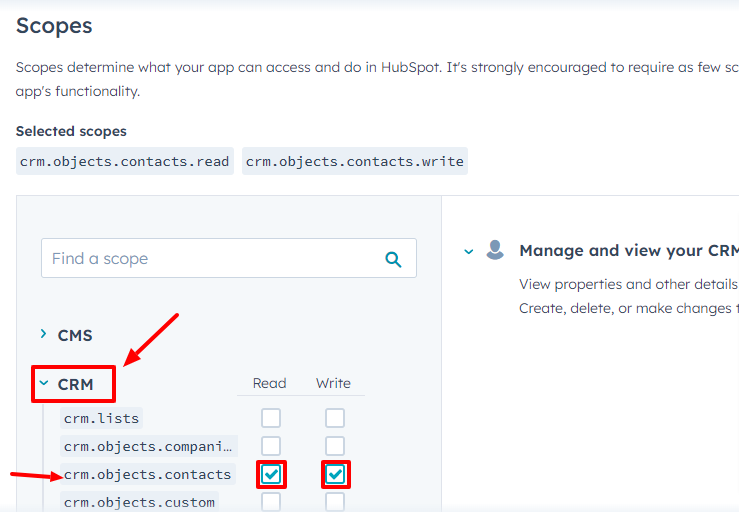Click the crm.objects.contacts.read selected scope tag
The image size is (739, 512).
(125, 161)
